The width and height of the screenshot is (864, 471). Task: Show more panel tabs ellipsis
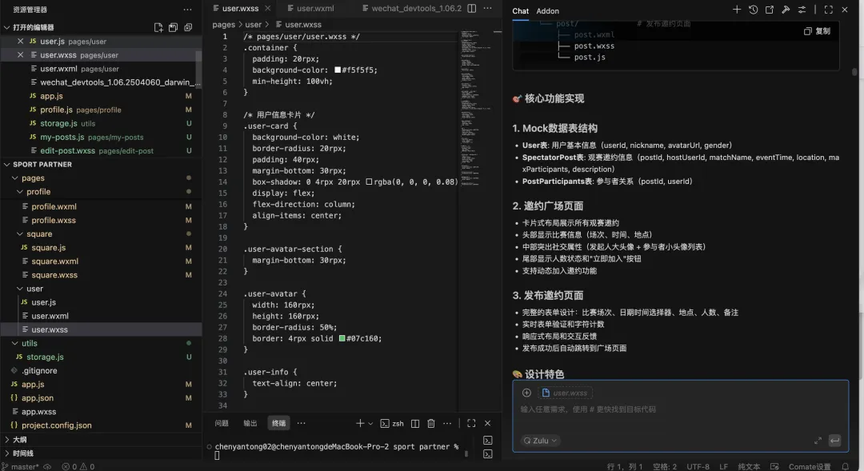(301, 423)
